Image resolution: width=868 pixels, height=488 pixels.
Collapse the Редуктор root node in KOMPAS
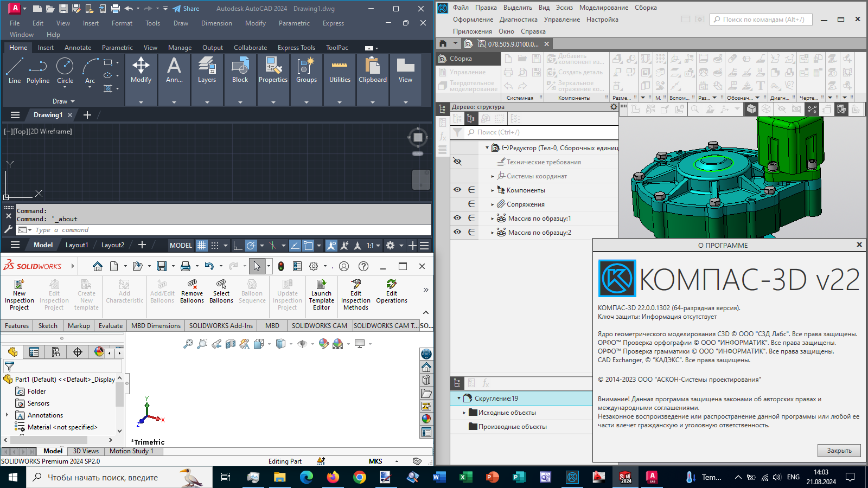[487, 147]
